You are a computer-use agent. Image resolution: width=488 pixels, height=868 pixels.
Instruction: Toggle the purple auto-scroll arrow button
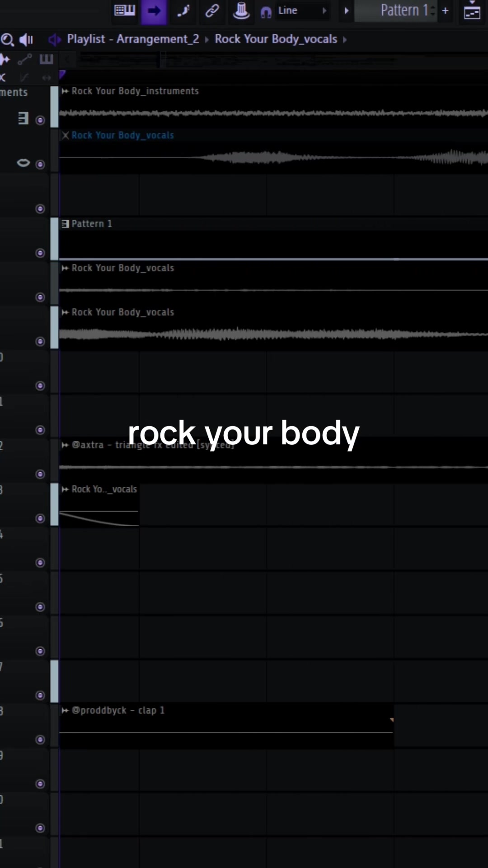154,11
